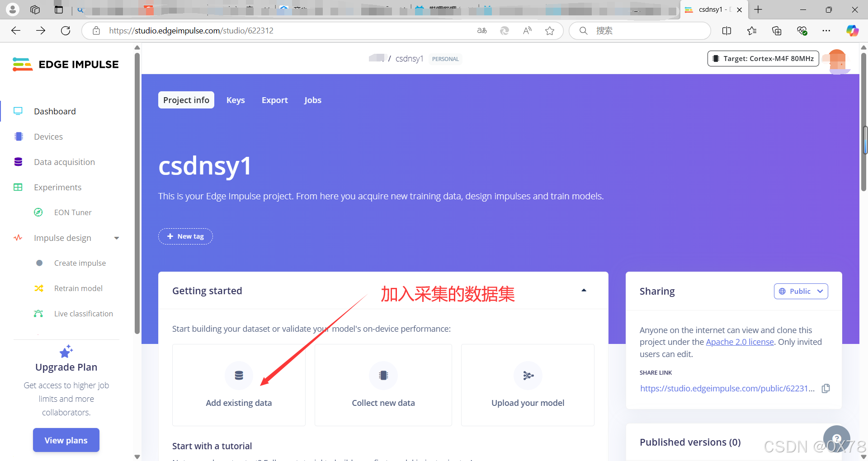Click the main page vertical scrollbar
The height and width of the screenshot is (461, 868).
tap(863, 122)
